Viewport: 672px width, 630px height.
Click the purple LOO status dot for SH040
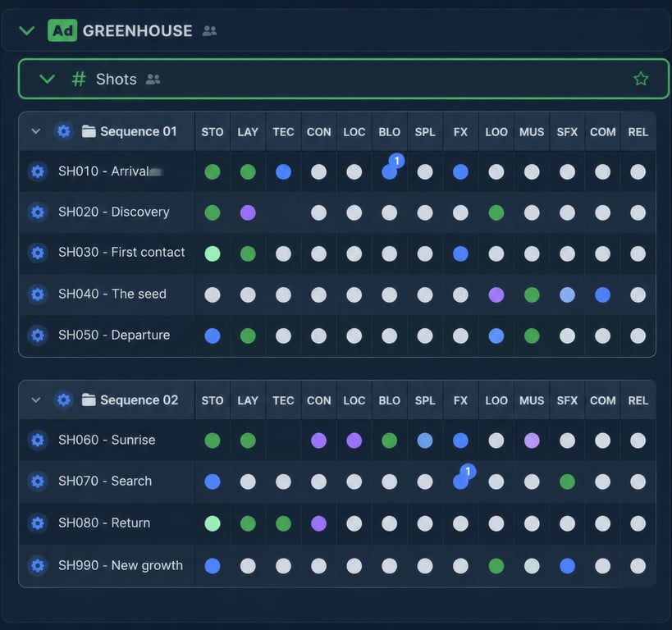tap(496, 294)
